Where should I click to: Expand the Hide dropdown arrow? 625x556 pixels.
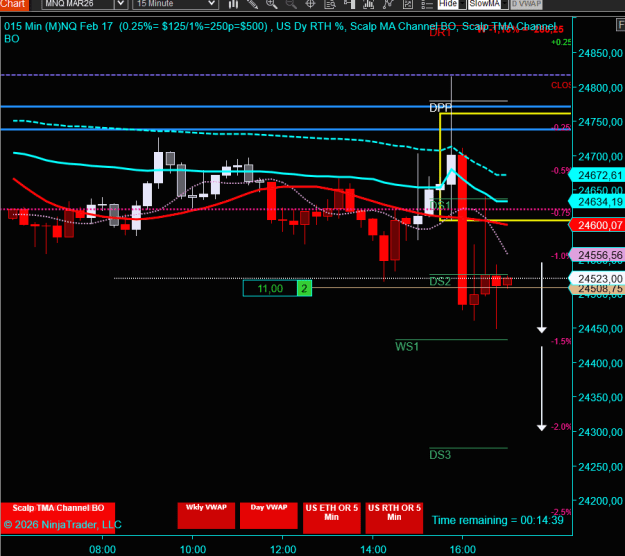(x=462, y=4)
